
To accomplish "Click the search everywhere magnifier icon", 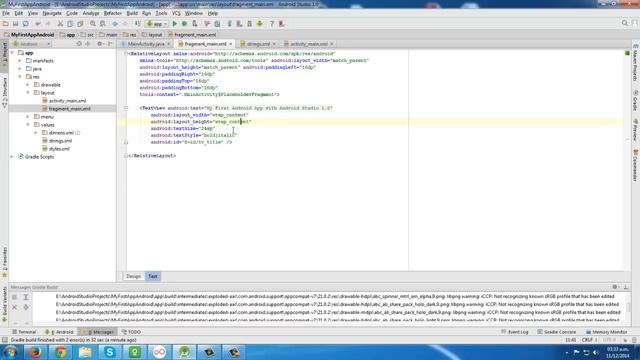I will pos(625,24).
